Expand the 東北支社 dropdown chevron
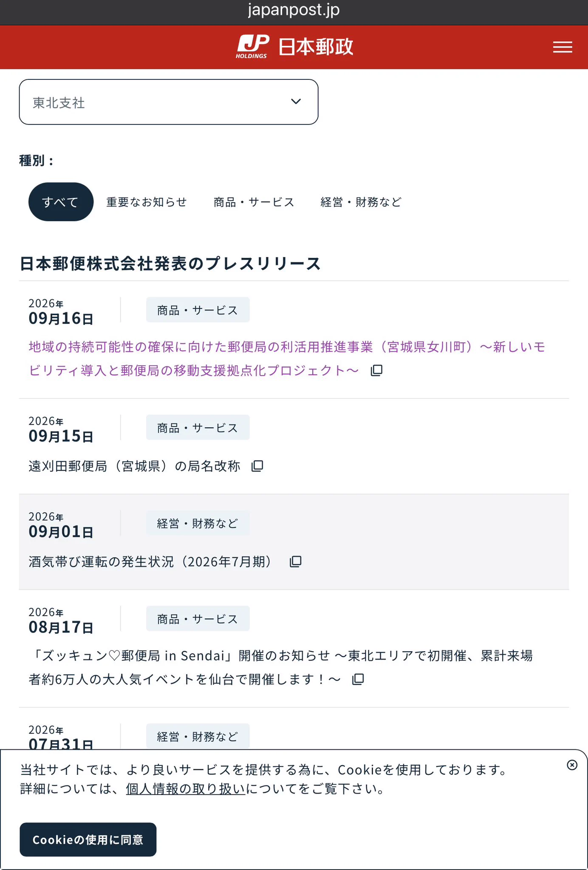The image size is (588, 870). pyautogui.click(x=296, y=102)
